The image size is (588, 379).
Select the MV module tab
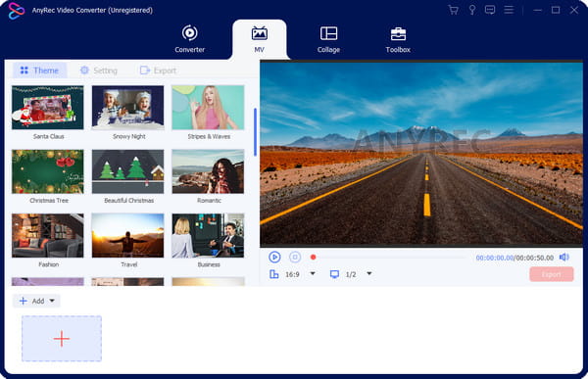click(x=259, y=39)
